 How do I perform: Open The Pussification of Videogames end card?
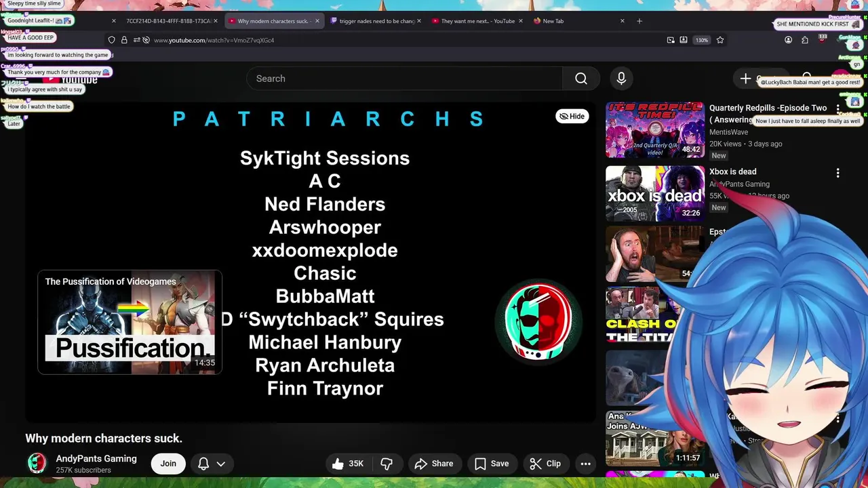coord(130,323)
